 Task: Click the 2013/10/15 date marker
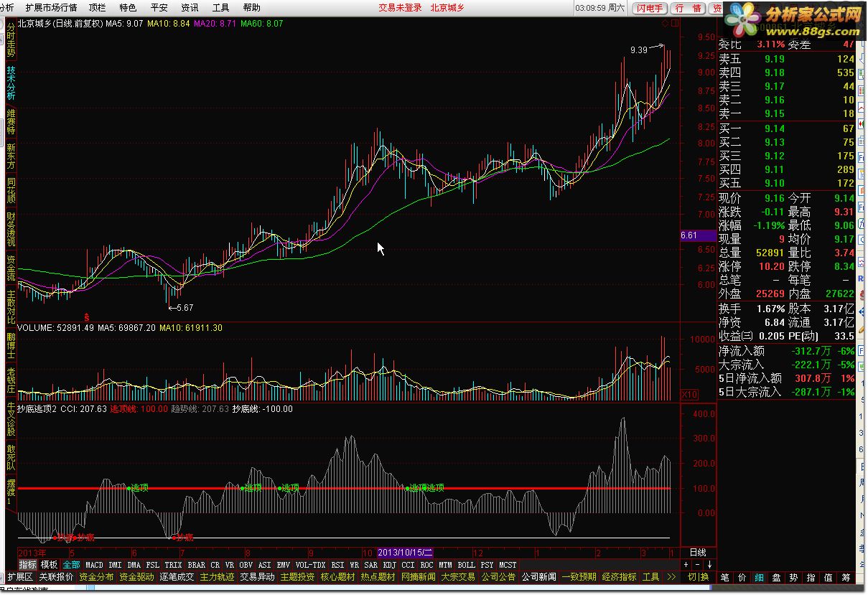pos(406,553)
